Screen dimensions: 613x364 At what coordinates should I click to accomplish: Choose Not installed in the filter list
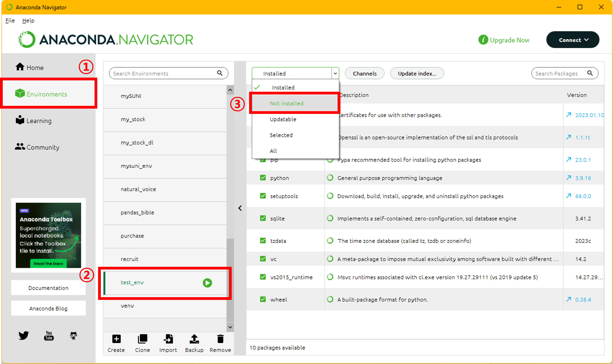[295, 103]
